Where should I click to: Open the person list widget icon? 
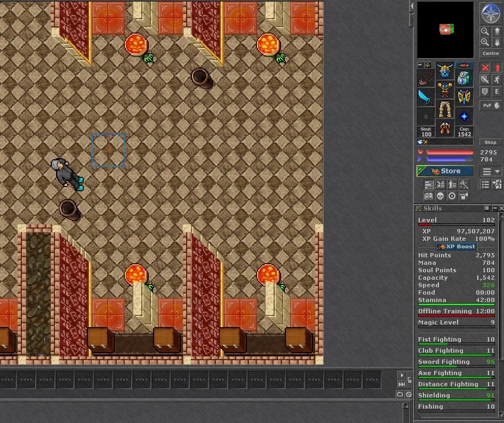pyautogui.click(x=452, y=185)
